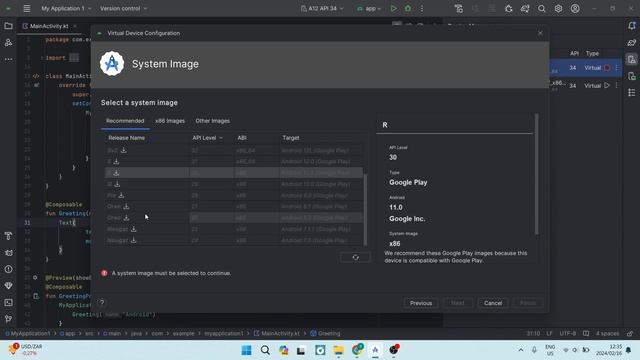Click Next button in dialog
640x360 pixels.
[458, 303]
